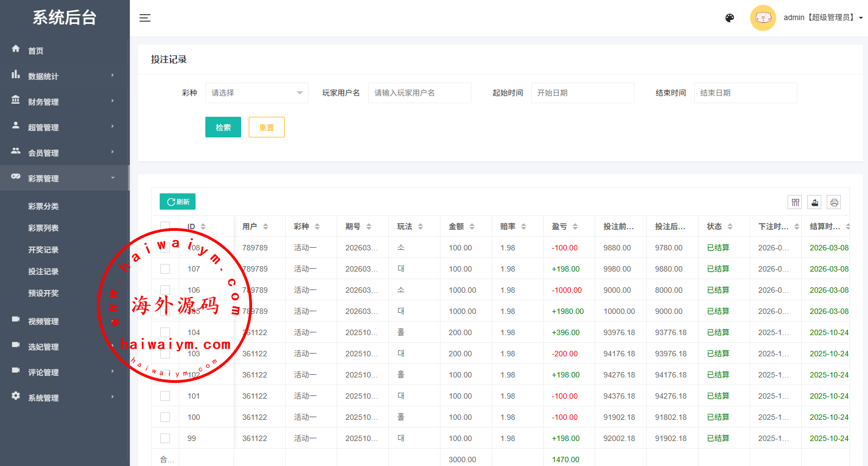Open the 彩种 dropdown selector
Image resolution: width=868 pixels, height=466 pixels.
[x=256, y=93]
